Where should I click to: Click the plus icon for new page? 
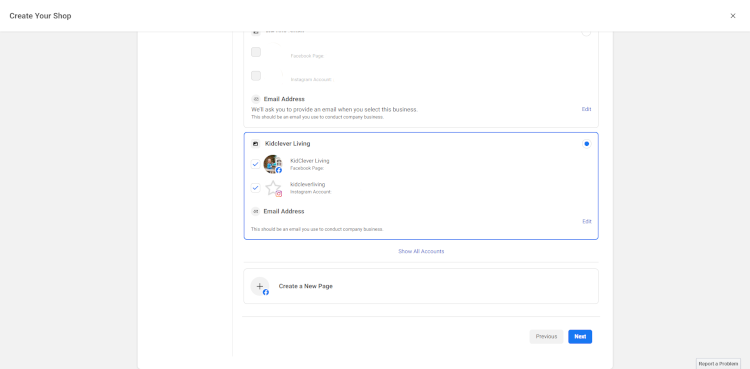click(x=260, y=286)
